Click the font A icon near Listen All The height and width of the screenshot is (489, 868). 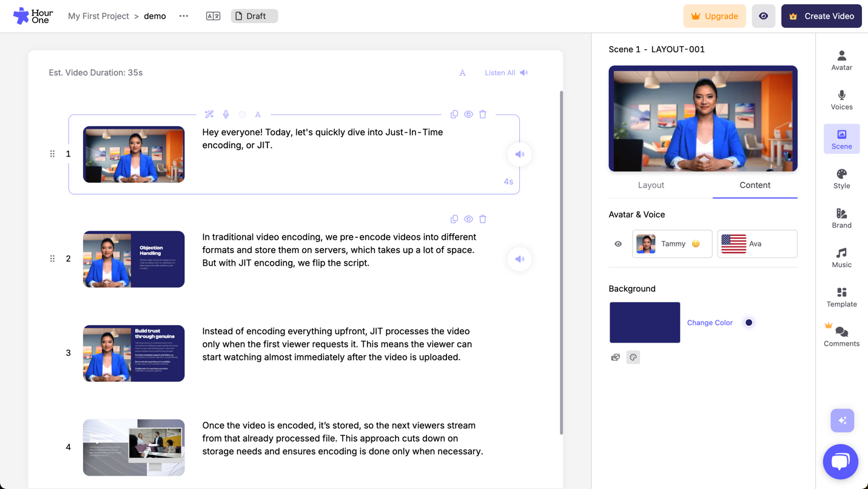462,73
